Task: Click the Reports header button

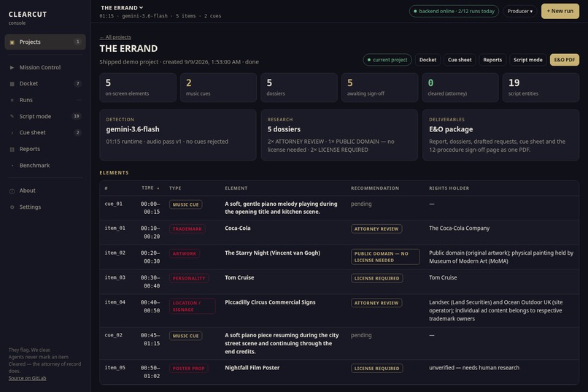Action: (492, 60)
